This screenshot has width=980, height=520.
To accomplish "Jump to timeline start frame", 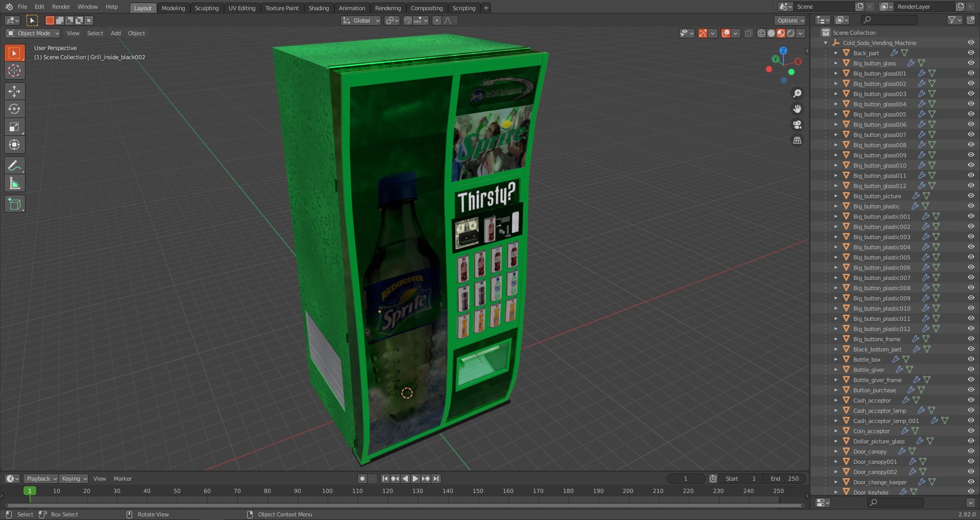I will tap(385, 479).
